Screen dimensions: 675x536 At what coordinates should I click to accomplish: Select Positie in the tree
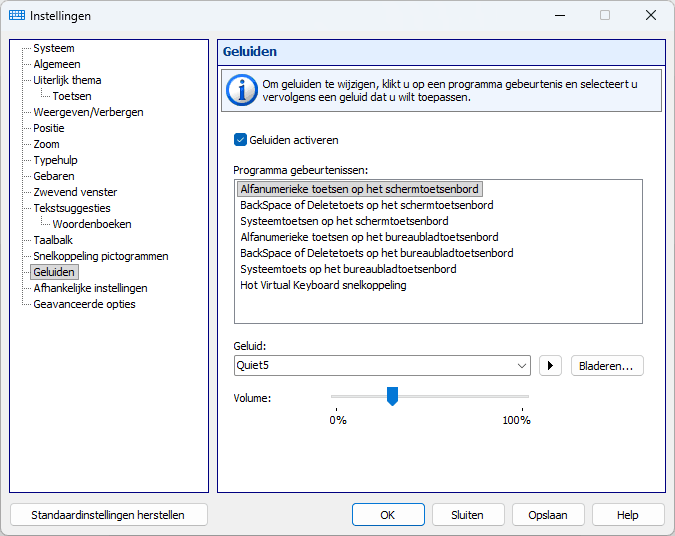pyautogui.click(x=49, y=128)
